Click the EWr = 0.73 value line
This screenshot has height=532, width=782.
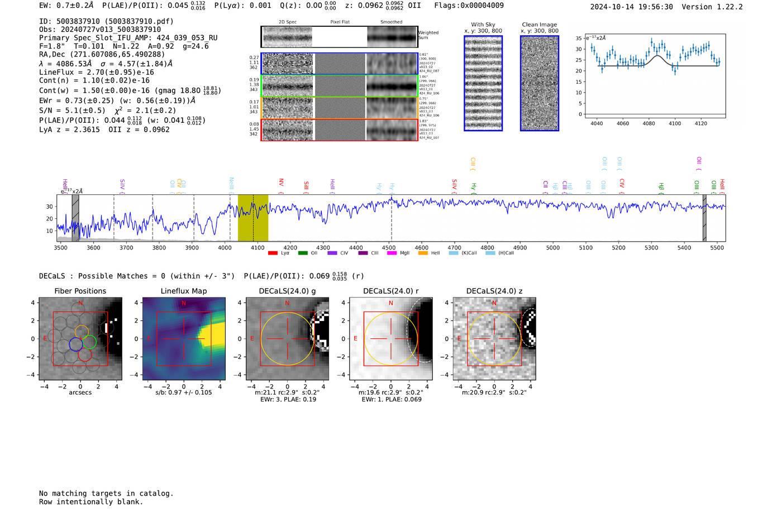click(x=117, y=100)
